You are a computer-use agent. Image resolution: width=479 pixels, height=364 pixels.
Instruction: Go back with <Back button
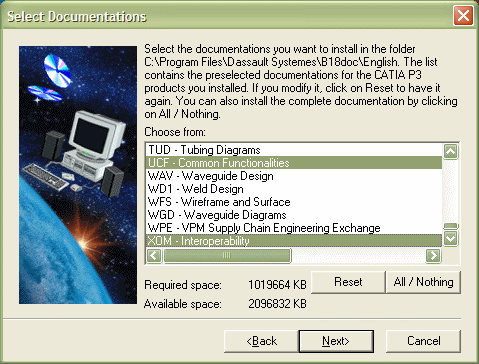point(261,341)
